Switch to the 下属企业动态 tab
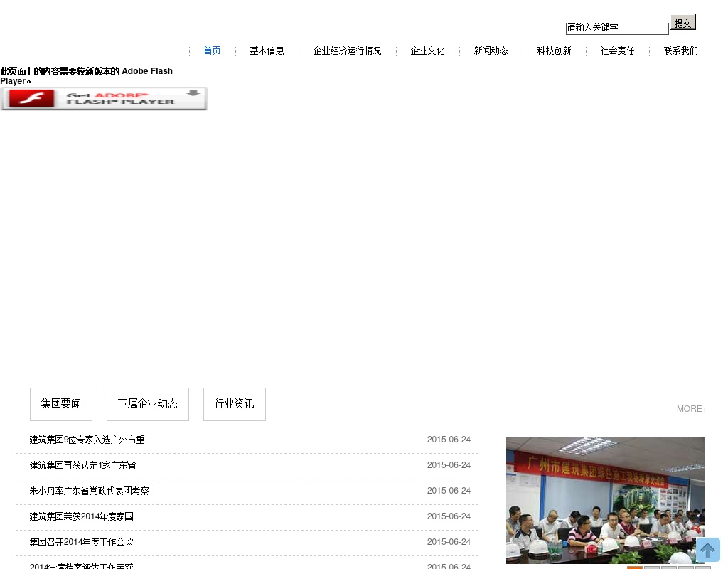This screenshot has height=569, width=728. (x=148, y=404)
